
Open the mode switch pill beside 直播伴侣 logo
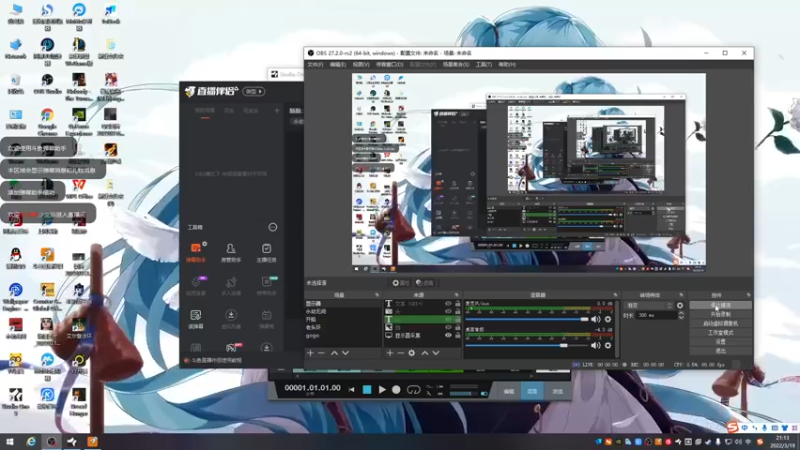(x=254, y=91)
